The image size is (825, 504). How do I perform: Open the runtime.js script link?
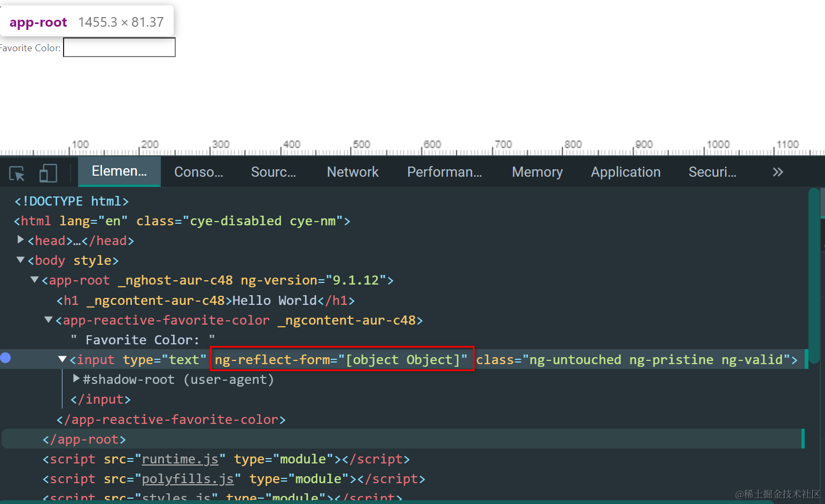pyautogui.click(x=180, y=459)
